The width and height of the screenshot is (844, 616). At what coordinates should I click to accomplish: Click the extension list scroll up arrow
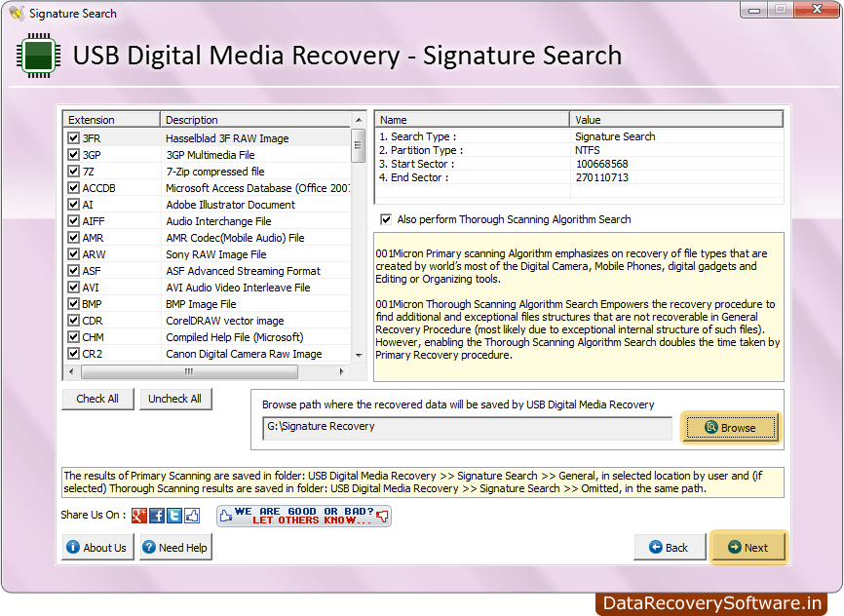click(x=359, y=120)
